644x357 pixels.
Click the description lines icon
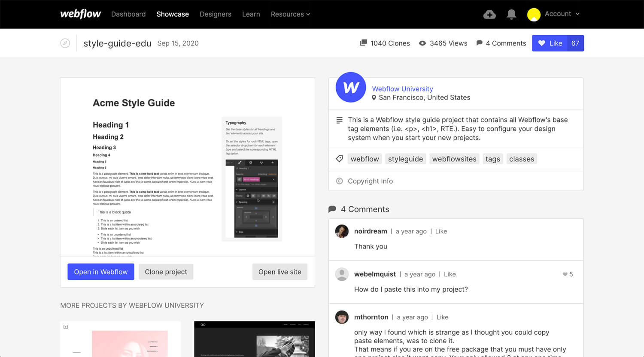coord(339,120)
